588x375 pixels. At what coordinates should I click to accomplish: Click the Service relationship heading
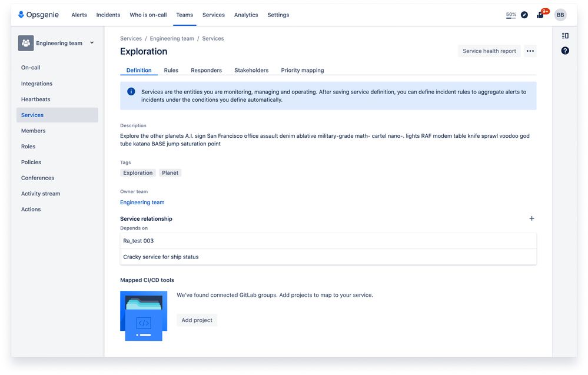coord(146,218)
